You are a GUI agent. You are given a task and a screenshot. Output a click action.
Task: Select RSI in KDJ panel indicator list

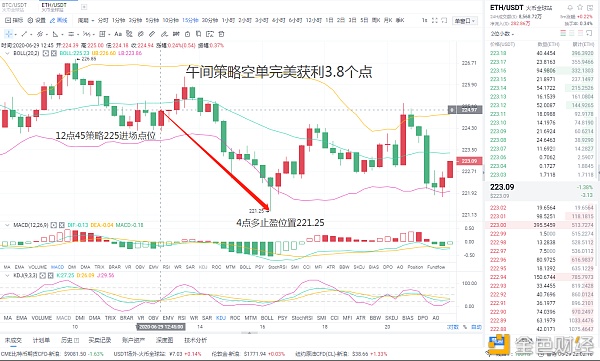click(182, 318)
